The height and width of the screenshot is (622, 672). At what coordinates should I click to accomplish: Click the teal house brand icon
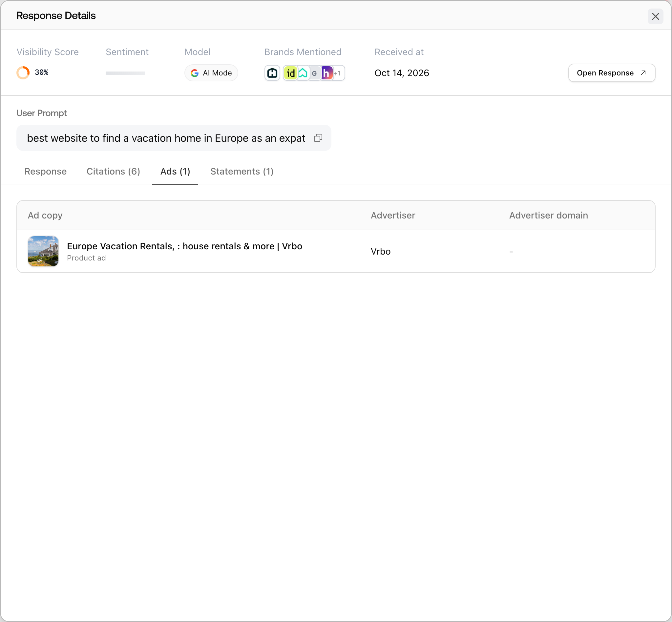click(x=303, y=73)
